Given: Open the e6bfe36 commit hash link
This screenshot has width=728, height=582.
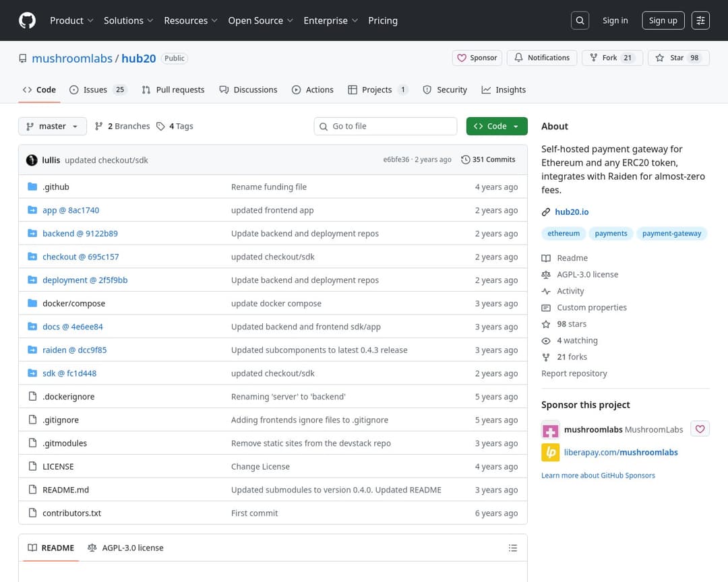Looking at the screenshot, I should coord(396,160).
